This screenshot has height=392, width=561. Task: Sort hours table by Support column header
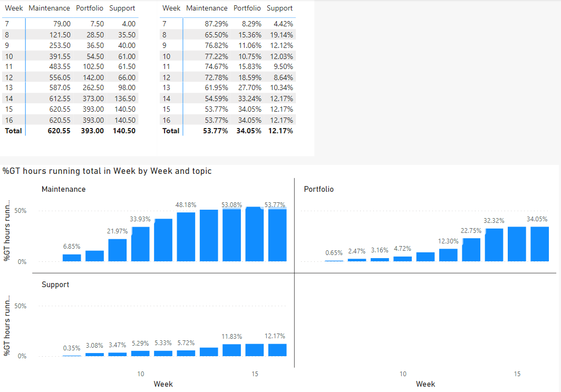(122, 8)
